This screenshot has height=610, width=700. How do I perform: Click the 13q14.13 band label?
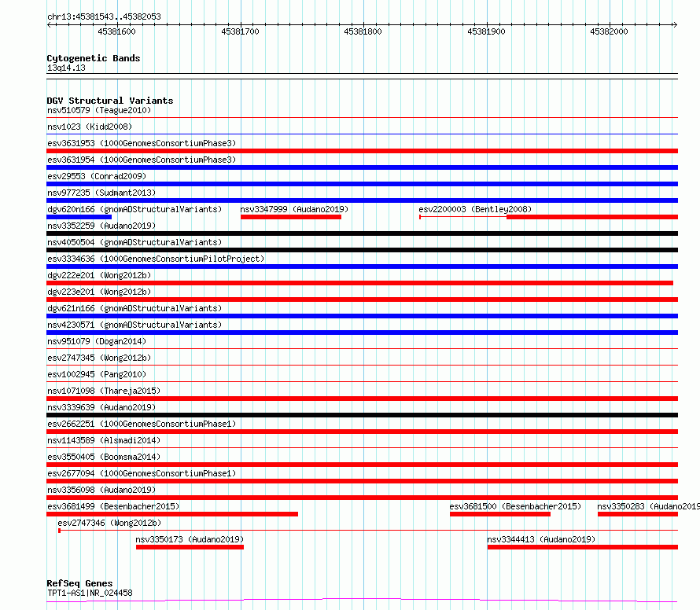tap(66, 68)
